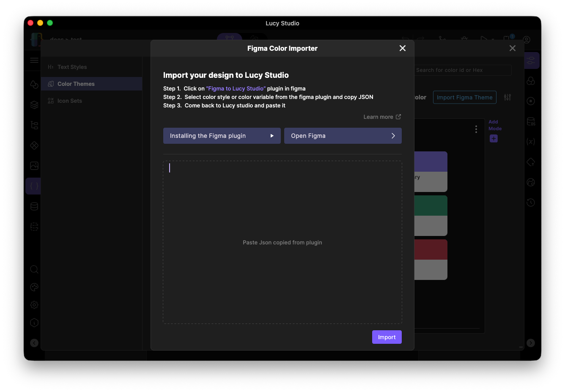Viewport: 565px width, 392px height.
Task: Focus the Paste Json text area
Action: pyautogui.click(x=282, y=242)
